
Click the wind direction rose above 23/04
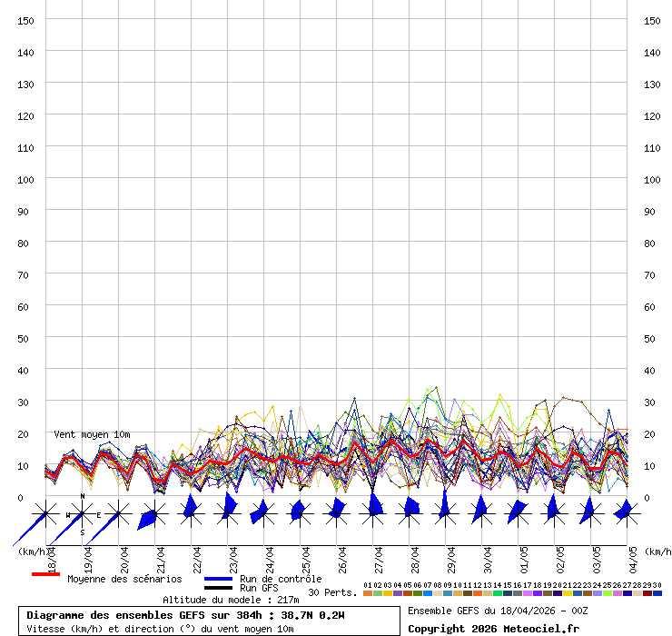227,512
